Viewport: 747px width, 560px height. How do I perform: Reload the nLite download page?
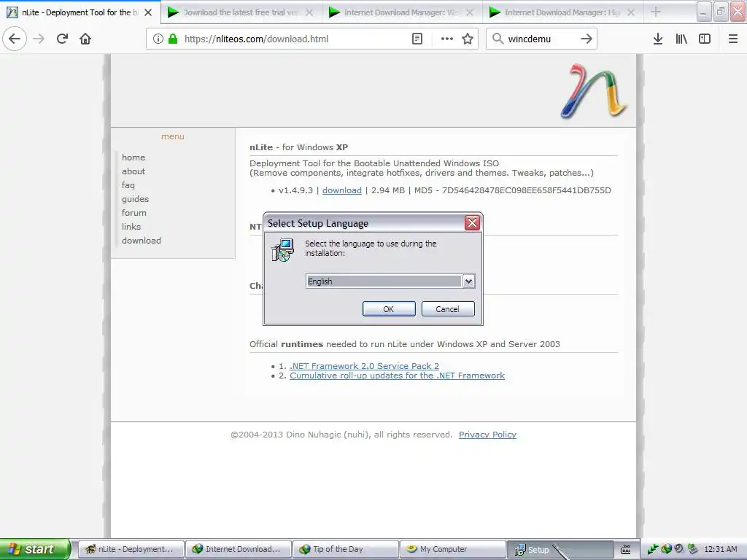coord(62,39)
